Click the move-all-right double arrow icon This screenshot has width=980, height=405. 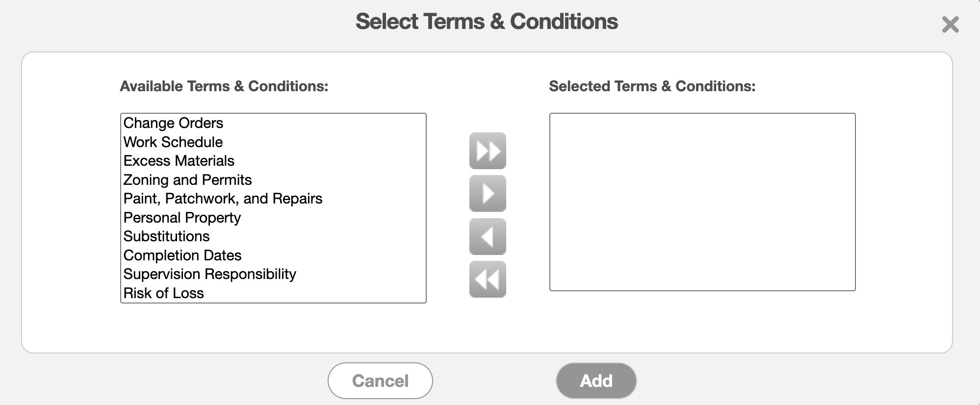pos(488,151)
